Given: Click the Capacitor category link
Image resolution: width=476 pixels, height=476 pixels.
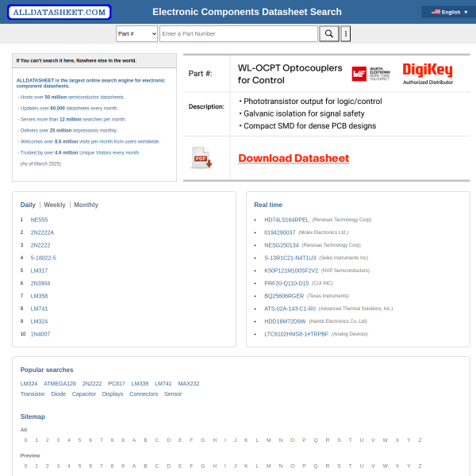Looking at the screenshot, I should [84, 394].
